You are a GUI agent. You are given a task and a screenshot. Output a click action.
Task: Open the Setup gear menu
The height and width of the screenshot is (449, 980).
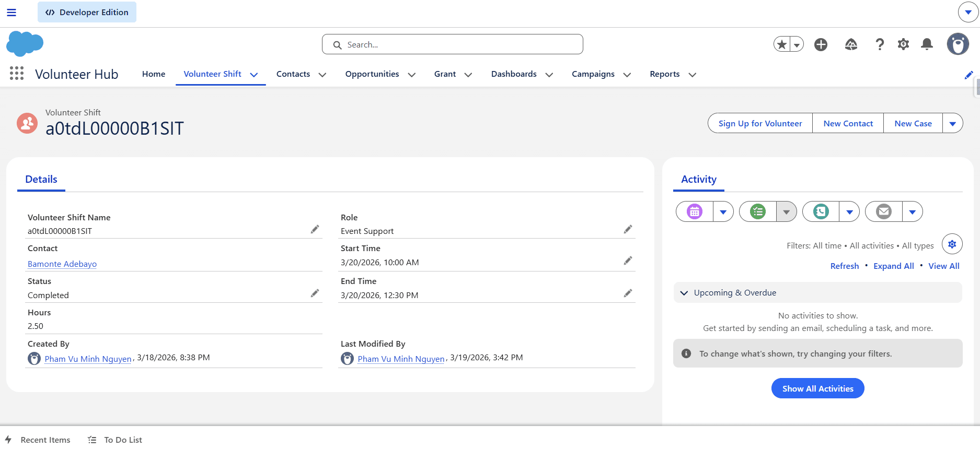click(903, 44)
